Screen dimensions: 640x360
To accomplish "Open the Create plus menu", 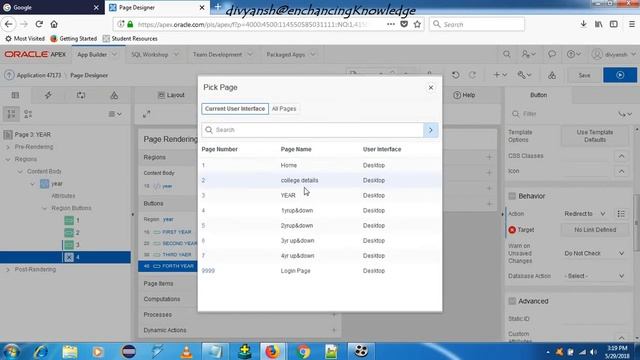I will point(500,75).
